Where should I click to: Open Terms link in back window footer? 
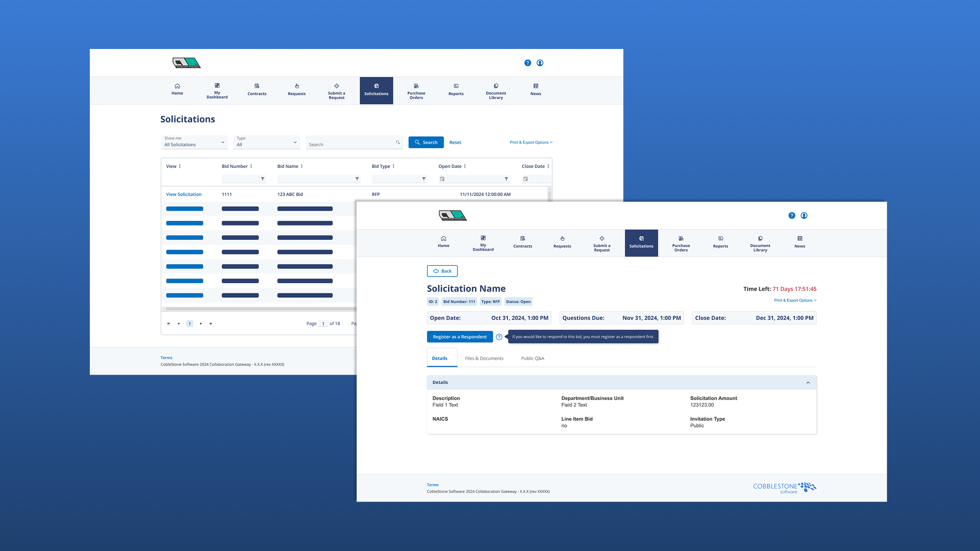coord(166,358)
